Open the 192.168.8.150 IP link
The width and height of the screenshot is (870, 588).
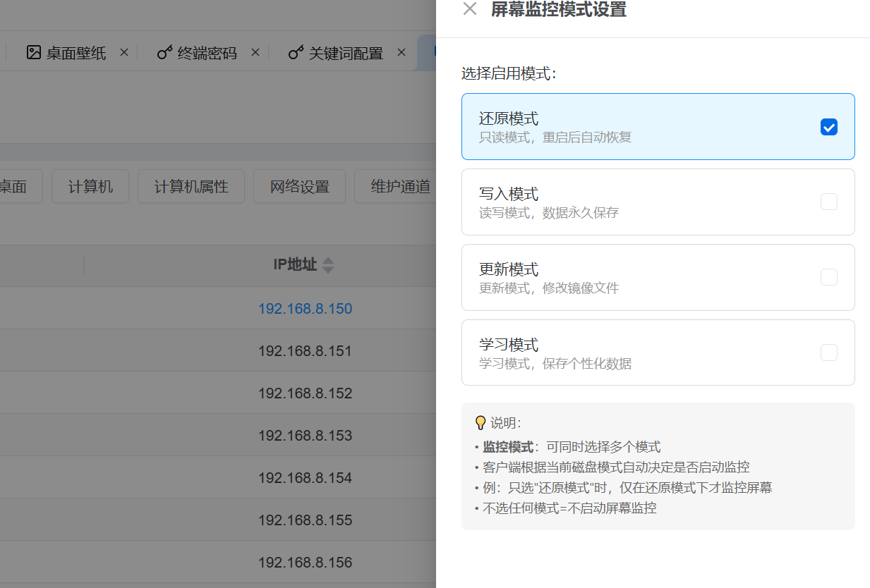pos(305,309)
